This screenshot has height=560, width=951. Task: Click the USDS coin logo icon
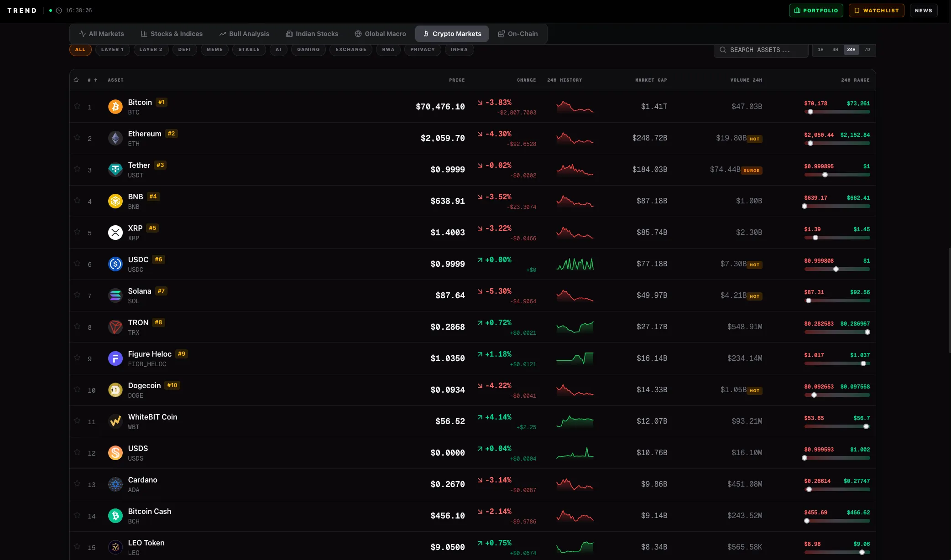[x=115, y=453]
